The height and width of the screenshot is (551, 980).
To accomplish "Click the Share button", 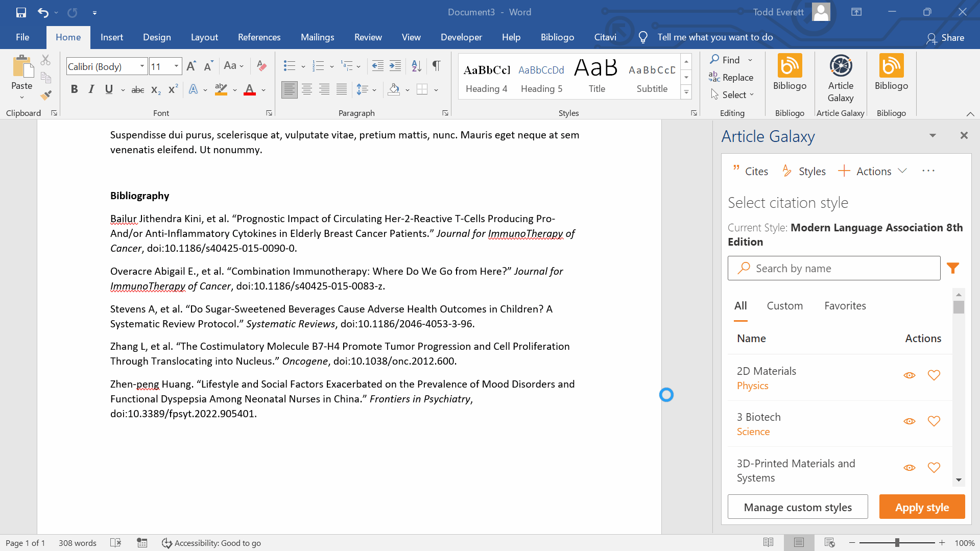I will (946, 38).
